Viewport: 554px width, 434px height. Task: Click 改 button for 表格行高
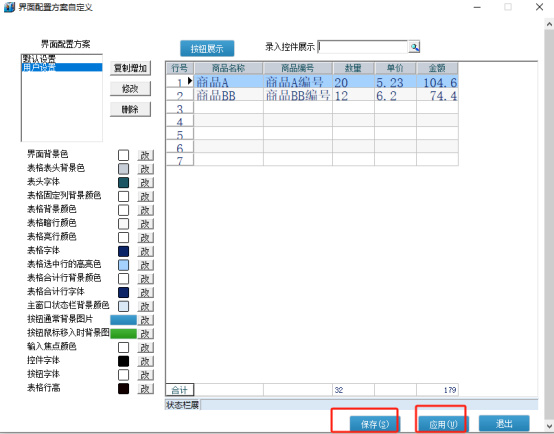coord(145,389)
